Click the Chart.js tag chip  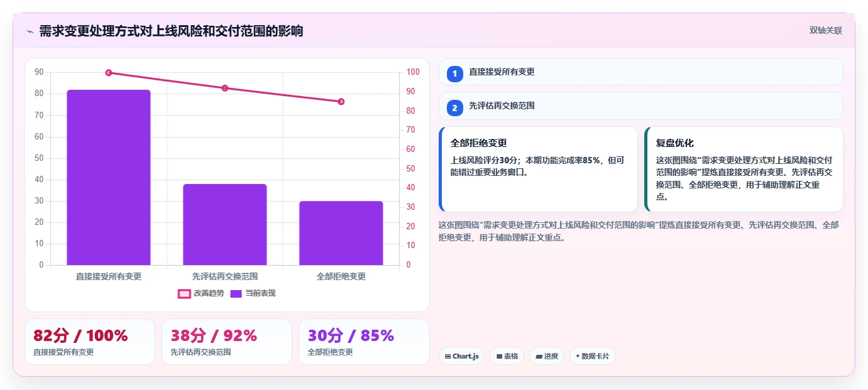pyautogui.click(x=462, y=356)
